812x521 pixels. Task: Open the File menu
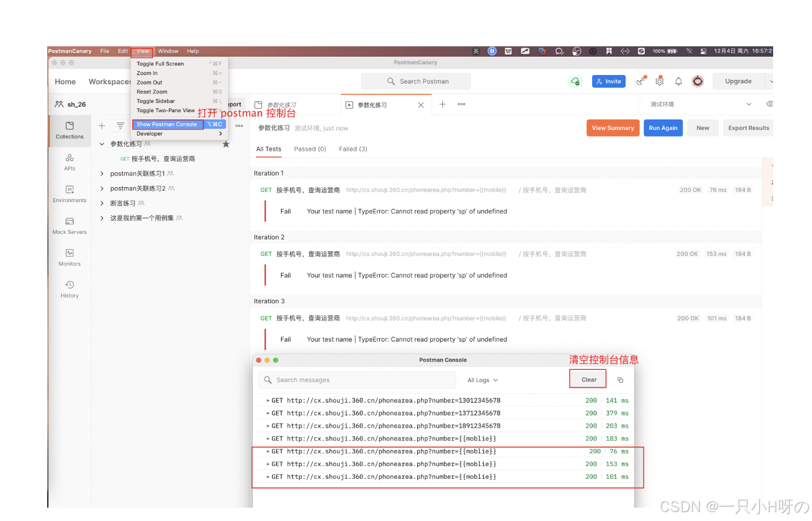[x=104, y=51]
